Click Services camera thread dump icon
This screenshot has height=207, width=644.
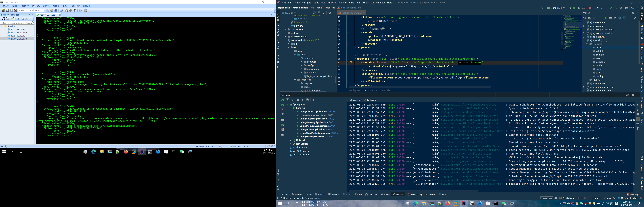coord(282,120)
